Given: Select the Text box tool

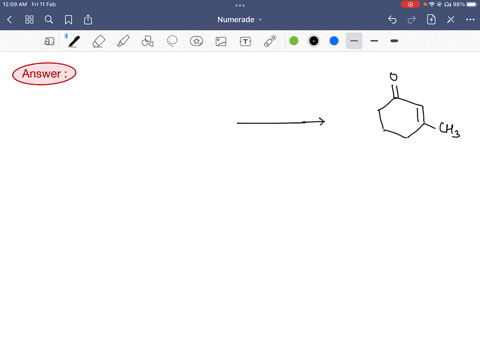Looking at the screenshot, I should 245,41.
